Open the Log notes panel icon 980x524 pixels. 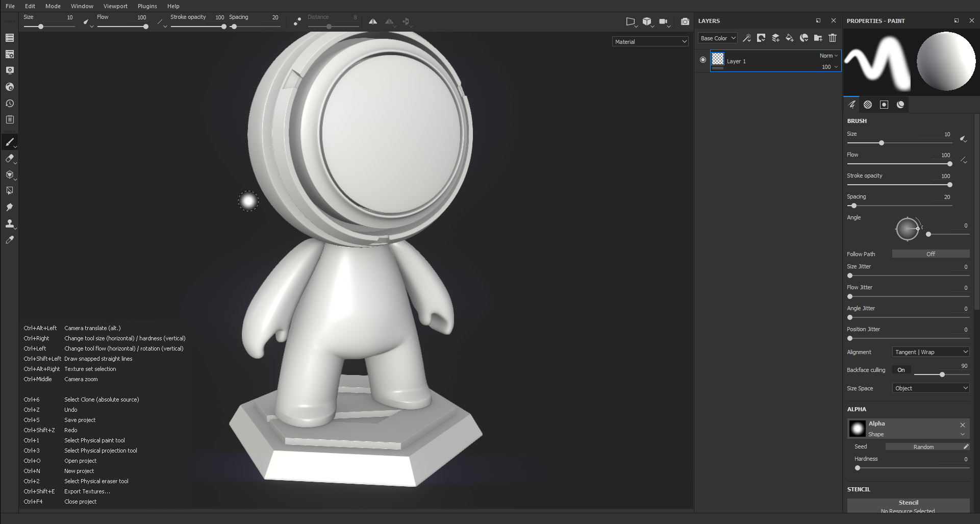(x=10, y=119)
